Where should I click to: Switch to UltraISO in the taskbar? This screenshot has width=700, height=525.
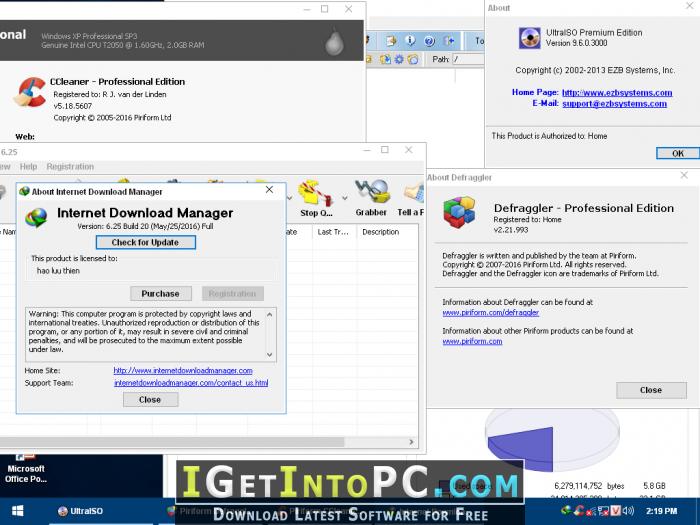pos(80,511)
